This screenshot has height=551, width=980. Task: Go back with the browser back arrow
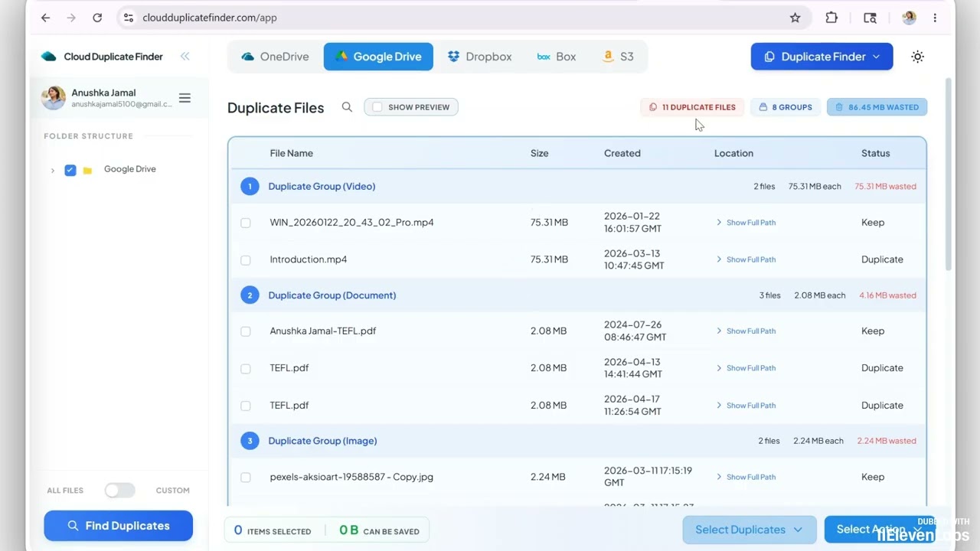(45, 18)
